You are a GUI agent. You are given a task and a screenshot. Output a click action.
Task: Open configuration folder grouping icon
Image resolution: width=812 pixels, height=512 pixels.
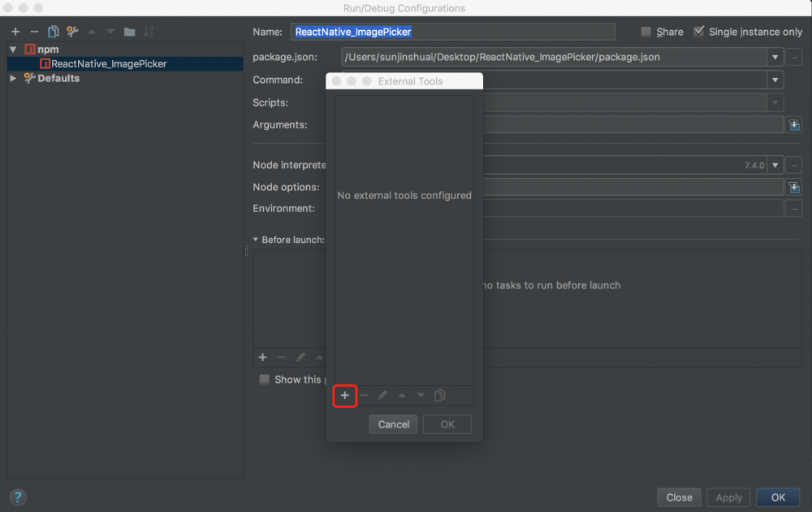(130, 32)
